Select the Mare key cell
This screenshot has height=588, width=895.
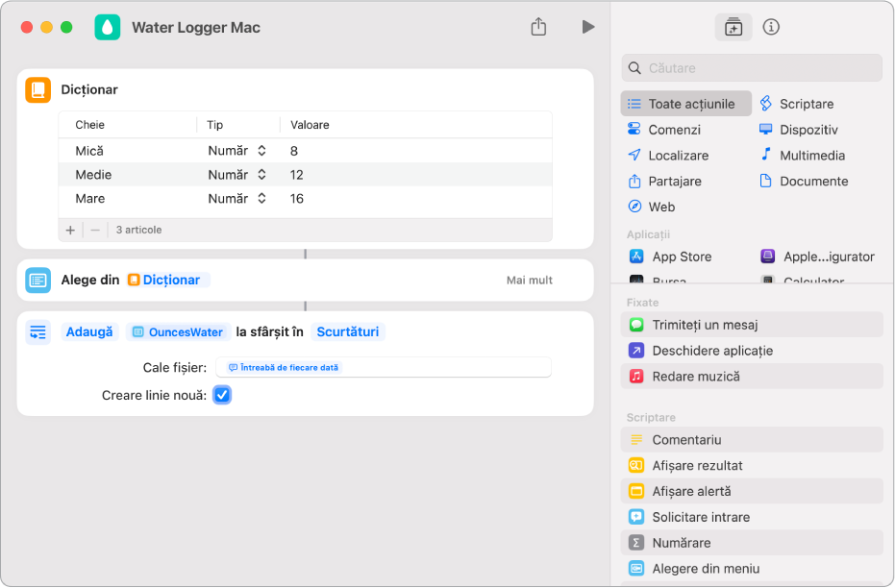point(90,199)
